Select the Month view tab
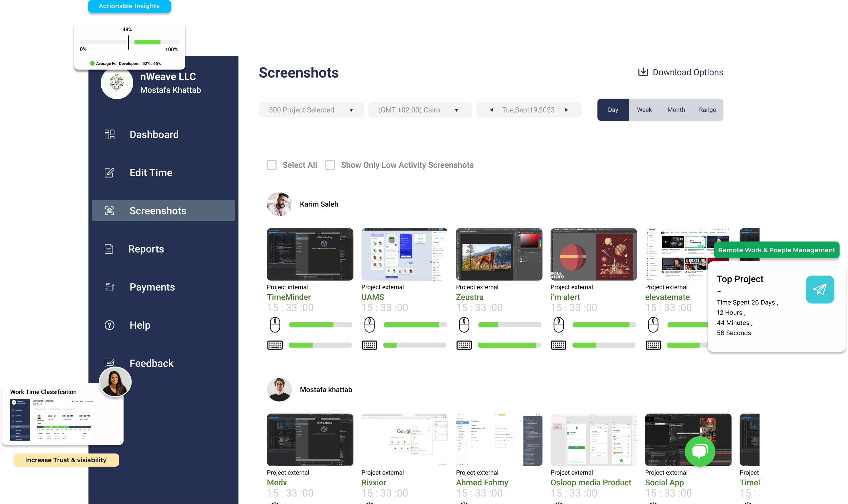The height and width of the screenshot is (504, 848). pyautogui.click(x=676, y=110)
